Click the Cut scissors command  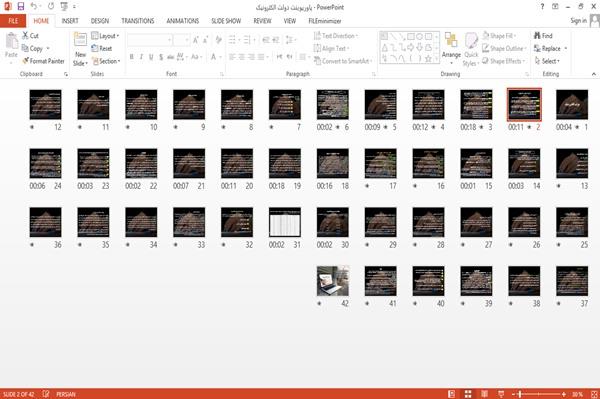point(30,36)
